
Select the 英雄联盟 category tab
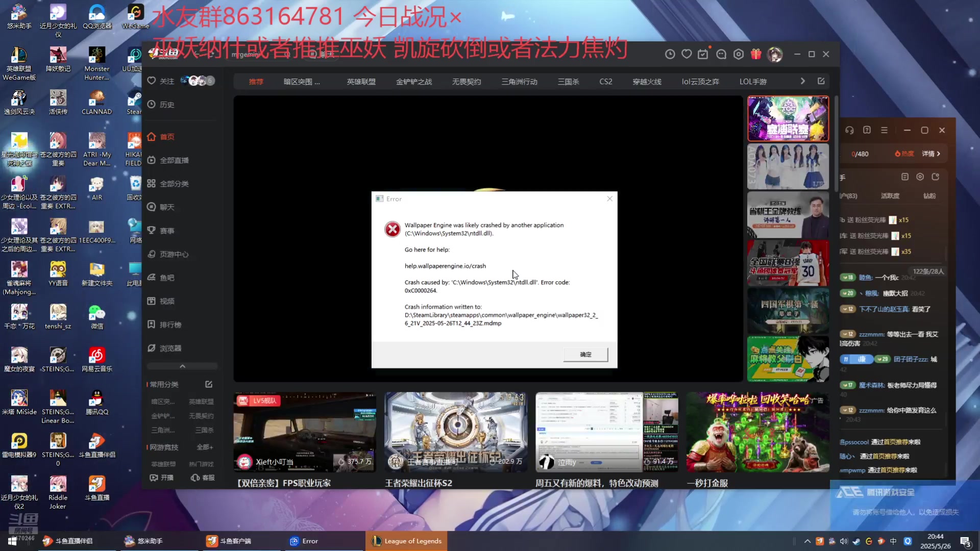(x=361, y=82)
